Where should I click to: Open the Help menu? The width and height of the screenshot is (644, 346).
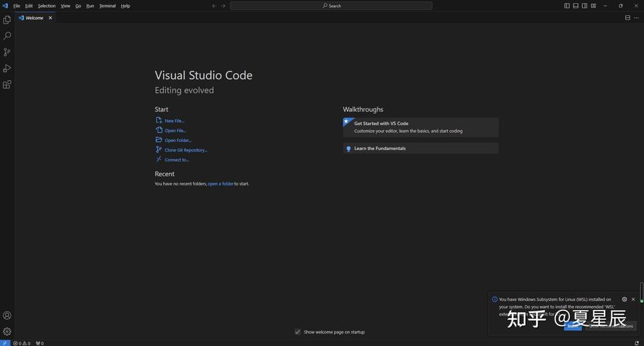click(125, 6)
